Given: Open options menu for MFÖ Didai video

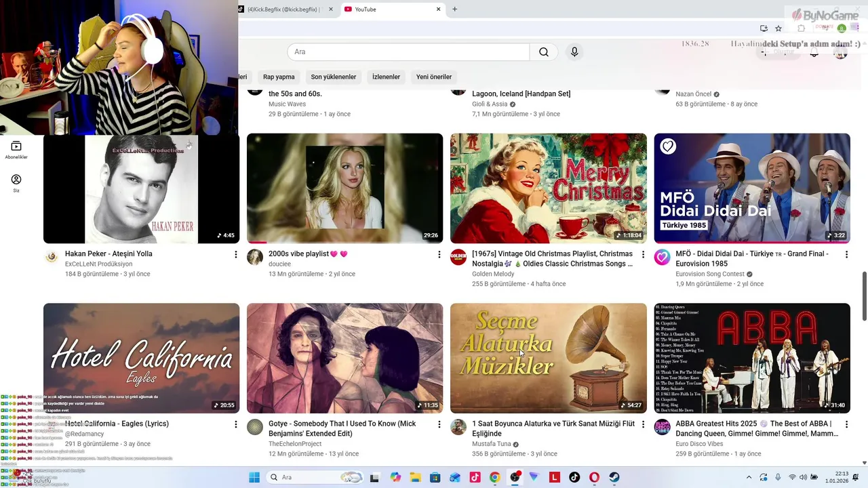Looking at the screenshot, I should coord(846,254).
